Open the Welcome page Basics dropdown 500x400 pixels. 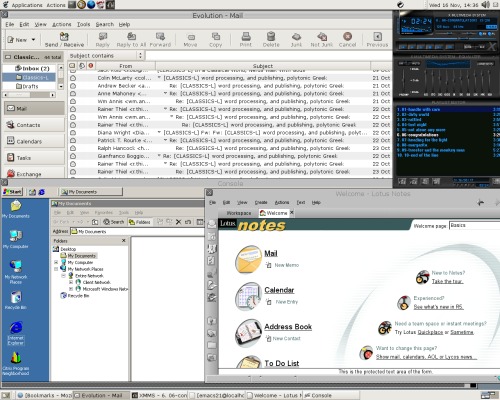tap(475, 226)
